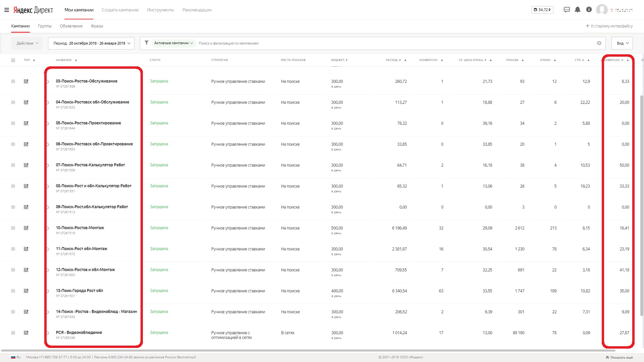The width and height of the screenshot is (644, 362).
Task: Open the chat messages icon
Action: pyautogui.click(x=567, y=10)
